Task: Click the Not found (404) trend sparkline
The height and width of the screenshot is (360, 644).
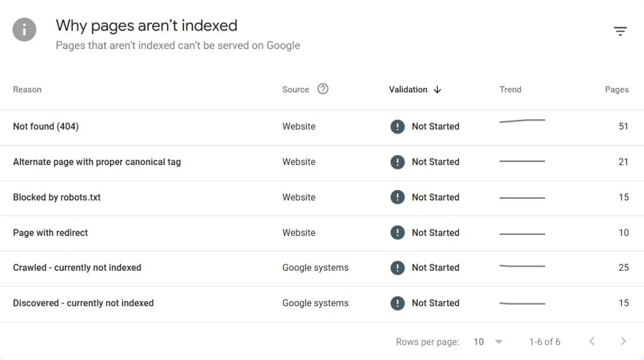Action: coord(522,121)
